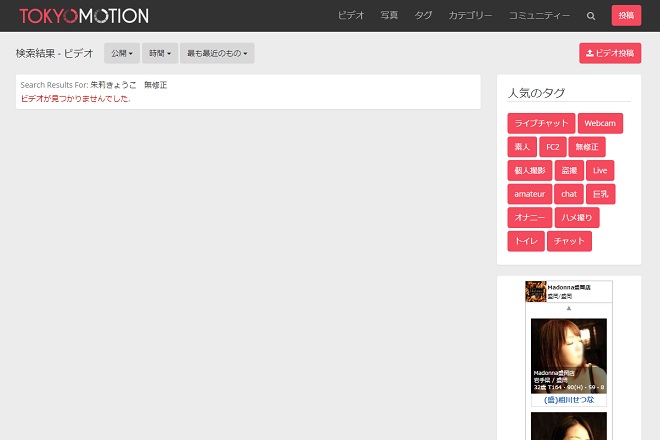The width and height of the screenshot is (660, 440).
Task: Click the TOKYO MOTION logo
Action: (84, 16)
